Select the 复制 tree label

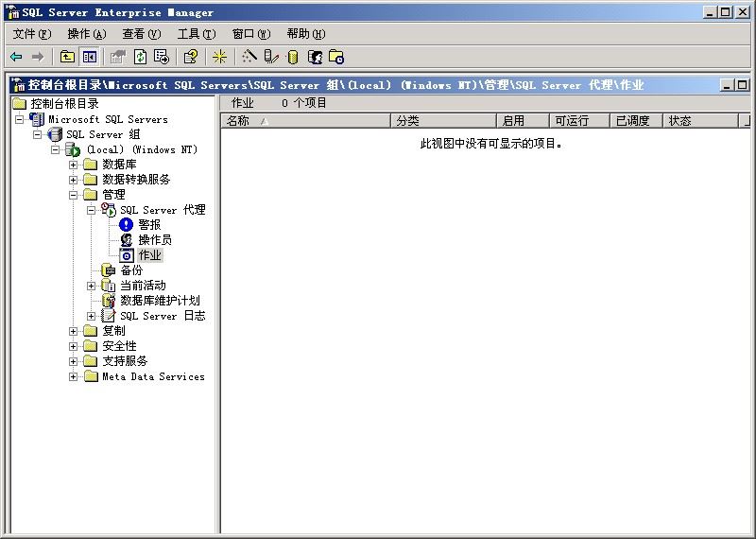tap(113, 331)
